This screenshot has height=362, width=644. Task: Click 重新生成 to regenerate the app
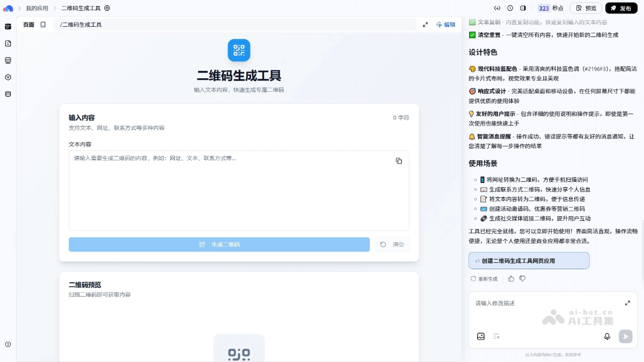click(x=485, y=278)
